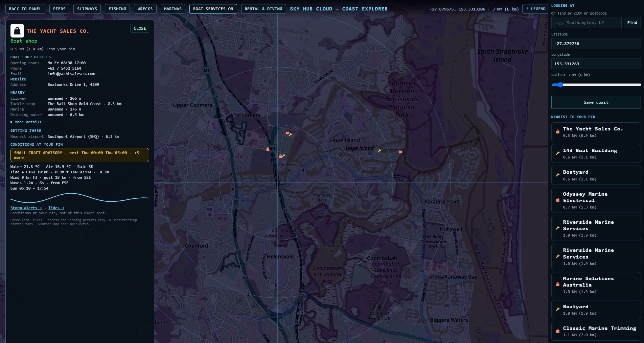This screenshot has height=343, width=644.
Task: Open the Tides link
Action: tap(56, 208)
